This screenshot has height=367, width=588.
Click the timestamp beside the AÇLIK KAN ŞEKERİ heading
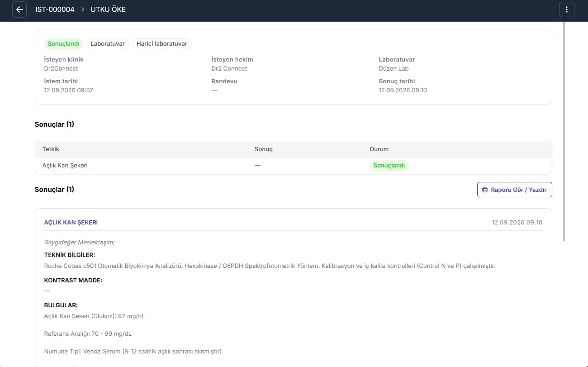pos(517,223)
